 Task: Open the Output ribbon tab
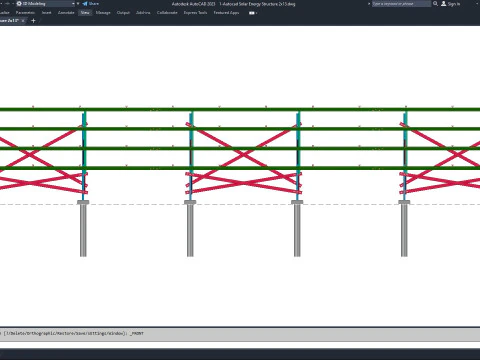click(x=123, y=13)
